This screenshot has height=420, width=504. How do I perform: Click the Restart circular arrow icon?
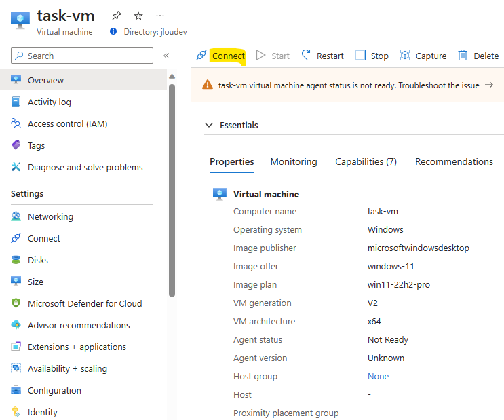306,55
